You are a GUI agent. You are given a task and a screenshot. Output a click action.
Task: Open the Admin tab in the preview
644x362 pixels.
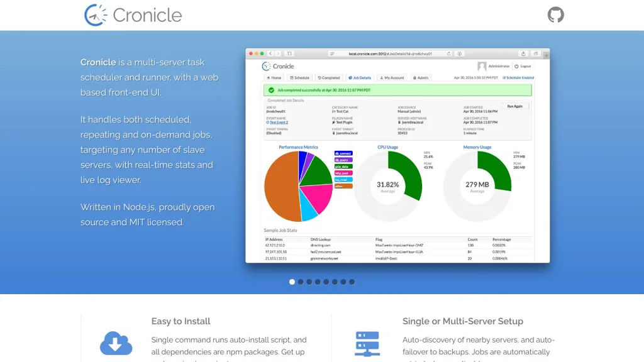click(421, 77)
